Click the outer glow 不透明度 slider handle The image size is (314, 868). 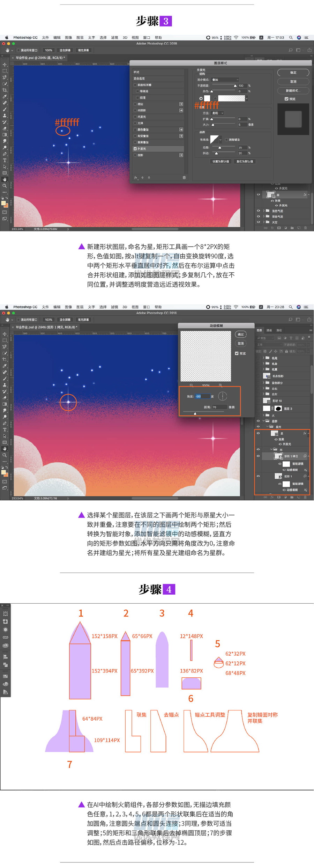pyautogui.click(x=235, y=86)
